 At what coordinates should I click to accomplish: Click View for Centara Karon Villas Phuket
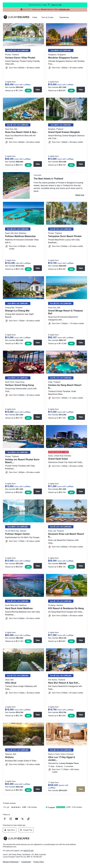(x=38, y=90)
